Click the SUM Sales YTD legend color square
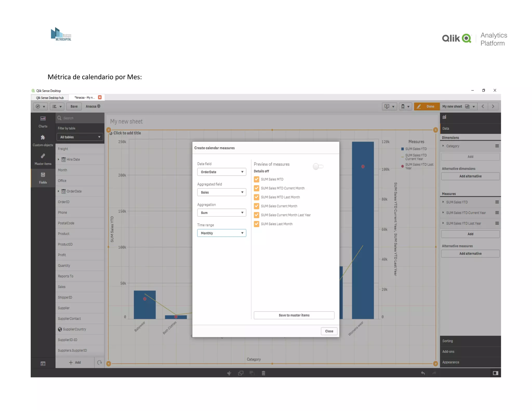The height and width of the screenshot is (411, 532). [402, 149]
